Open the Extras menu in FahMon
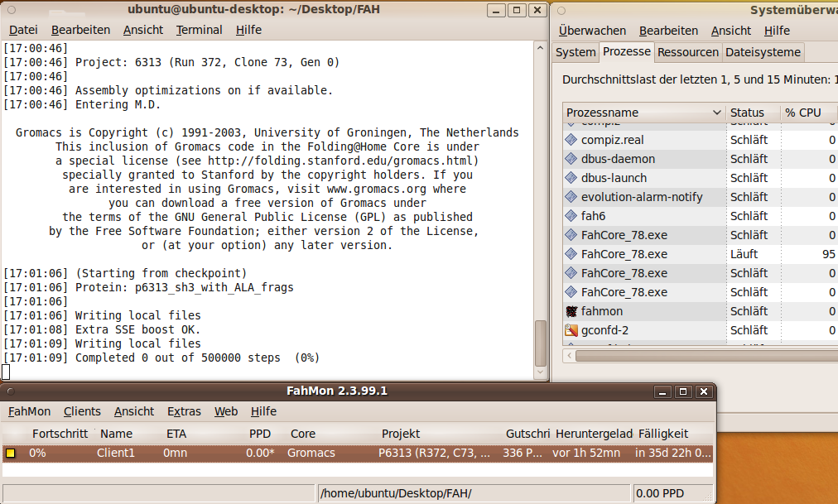This screenshot has height=504, width=838. [184, 411]
